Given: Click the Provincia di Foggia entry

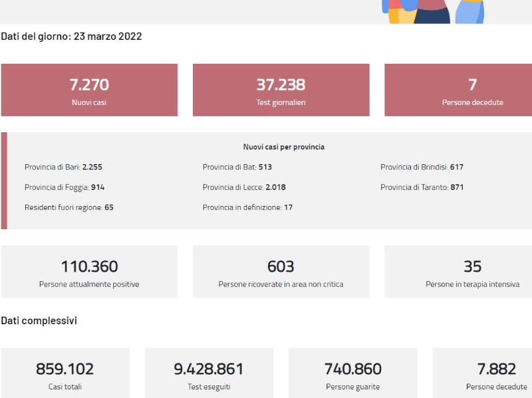Looking at the screenshot, I should pyautogui.click(x=65, y=187).
